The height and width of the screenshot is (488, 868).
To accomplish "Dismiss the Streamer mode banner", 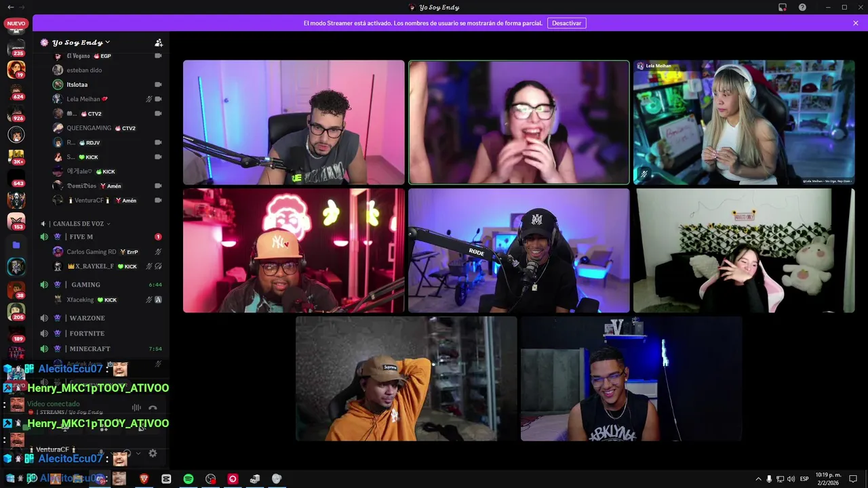I will coord(856,23).
